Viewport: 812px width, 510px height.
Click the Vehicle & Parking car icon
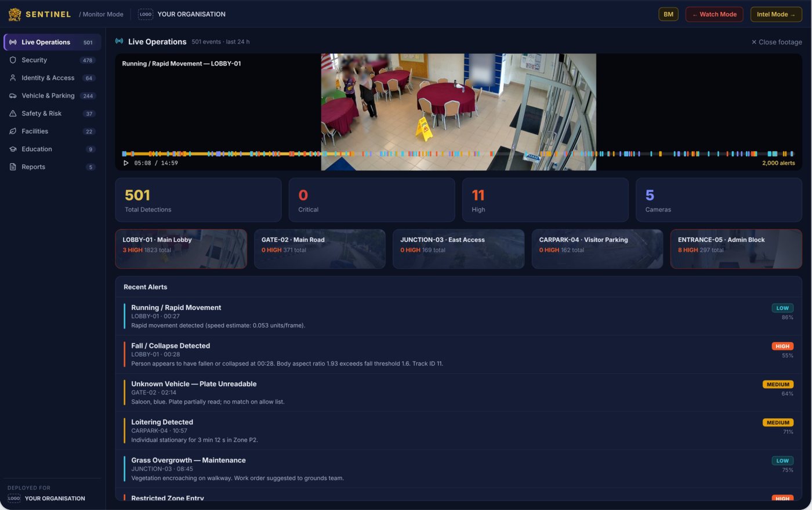pyautogui.click(x=13, y=96)
